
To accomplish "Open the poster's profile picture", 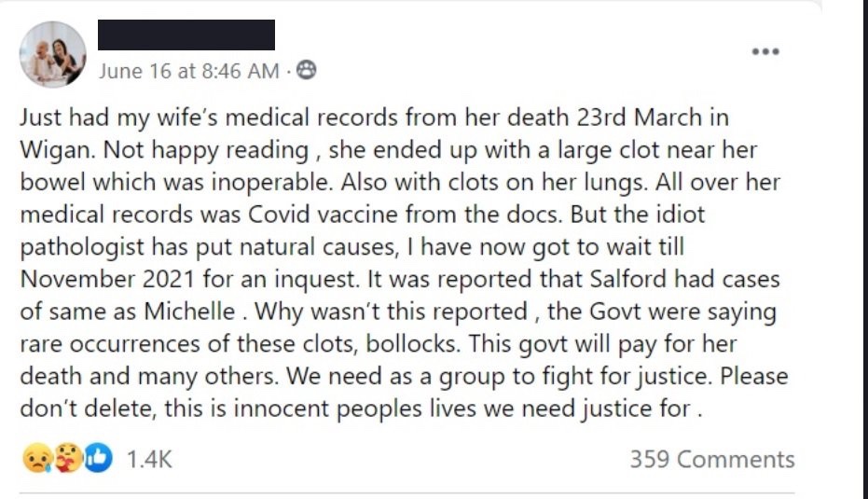I will (x=52, y=54).
